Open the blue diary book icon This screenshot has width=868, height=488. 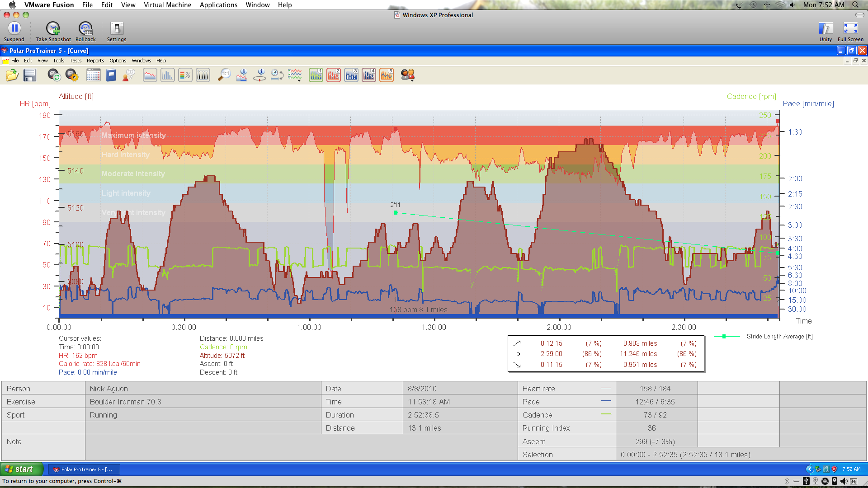[x=111, y=75]
